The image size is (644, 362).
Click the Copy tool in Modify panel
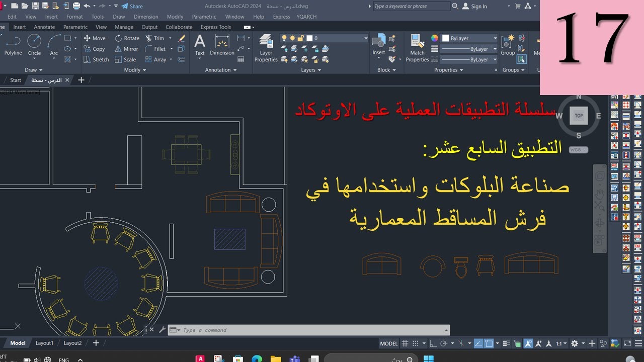(94, 49)
